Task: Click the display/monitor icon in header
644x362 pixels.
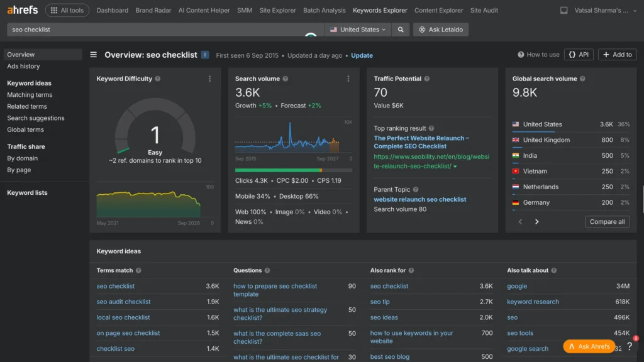Action: pos(563,10)
